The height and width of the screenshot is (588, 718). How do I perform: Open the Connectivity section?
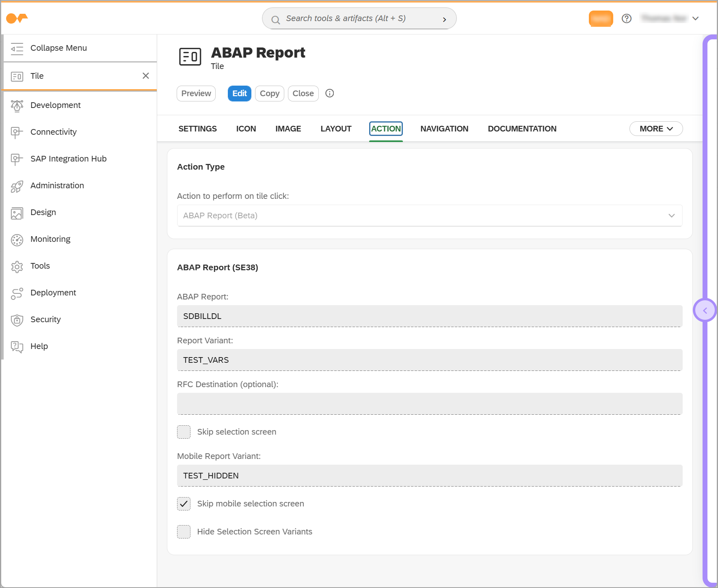(x=17, y=132)
